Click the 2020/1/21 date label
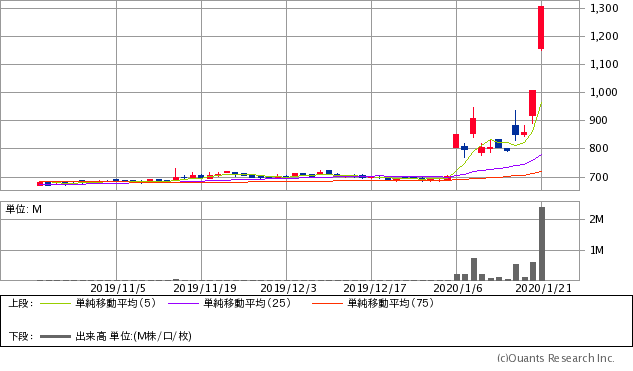 pos(544,289)
